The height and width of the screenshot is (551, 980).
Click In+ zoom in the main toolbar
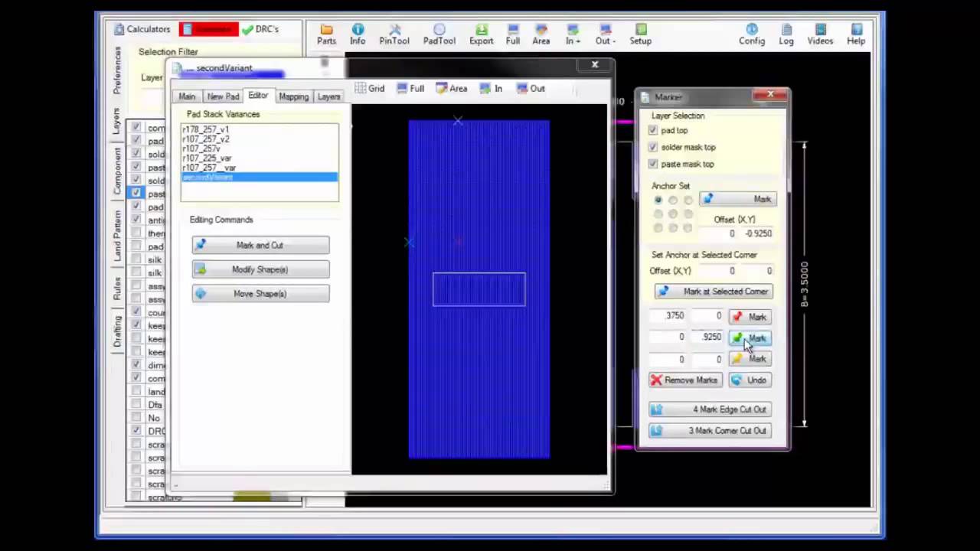click(x=573, y=34)
